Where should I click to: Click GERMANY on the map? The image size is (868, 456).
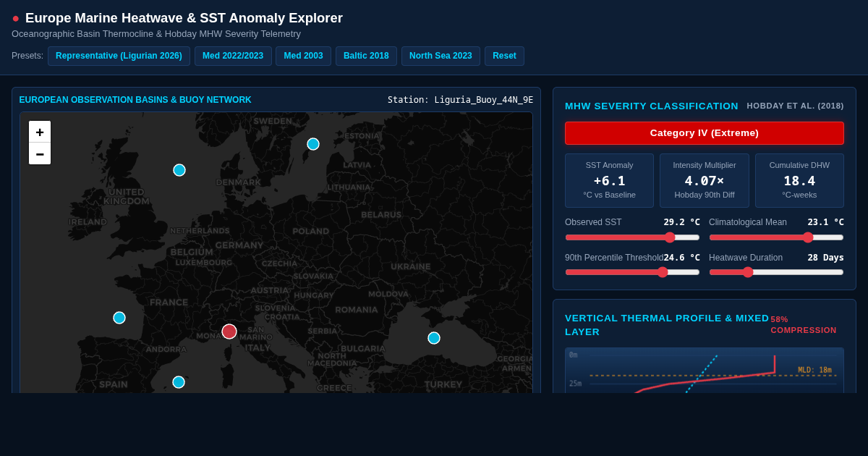point(239,245)
